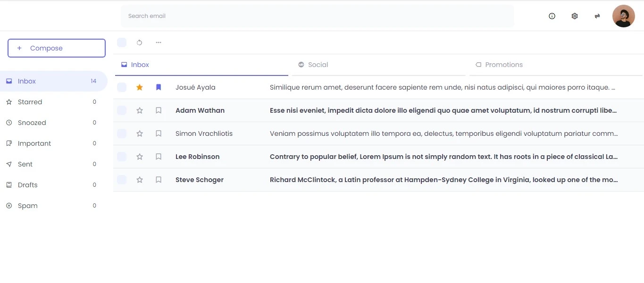The image size is (644, 283).
Task: Click sender name Steve Schoger
Action: (200, 180)
